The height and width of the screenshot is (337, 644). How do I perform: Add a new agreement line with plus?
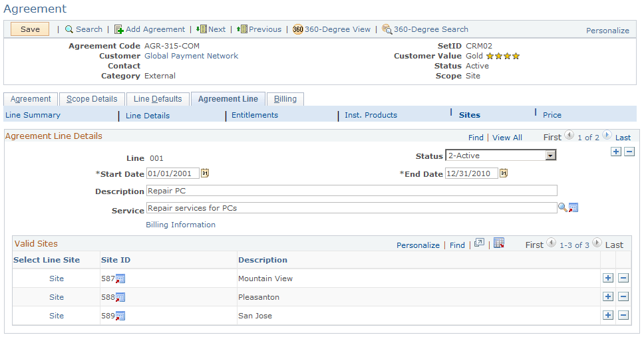coord(615,152)
